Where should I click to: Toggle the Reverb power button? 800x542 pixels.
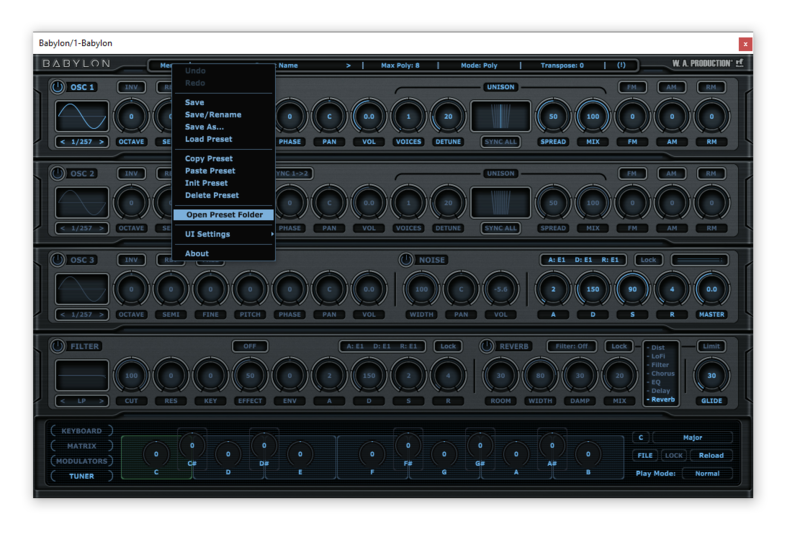487,346
